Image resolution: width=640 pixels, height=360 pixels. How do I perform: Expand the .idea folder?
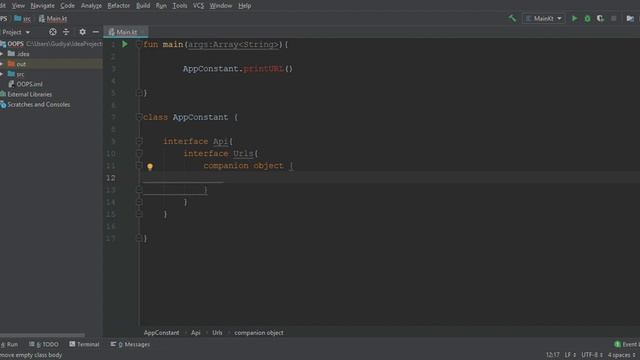pos(2,53)
